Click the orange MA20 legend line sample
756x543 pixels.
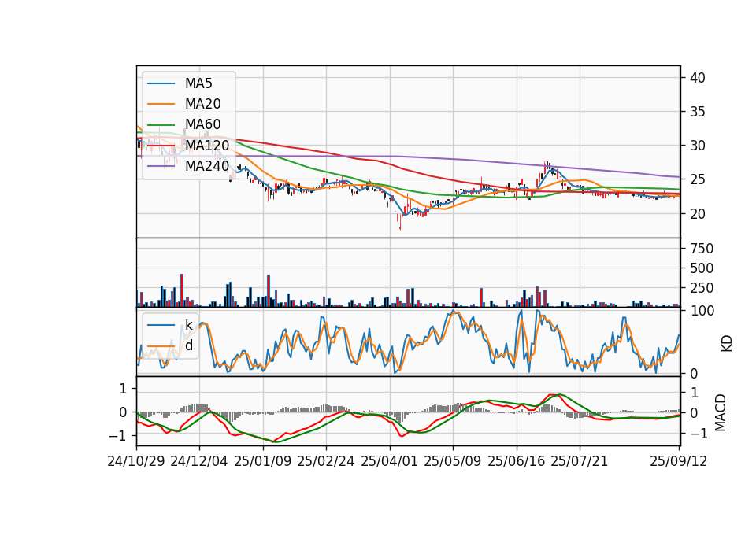pos(161,104)
